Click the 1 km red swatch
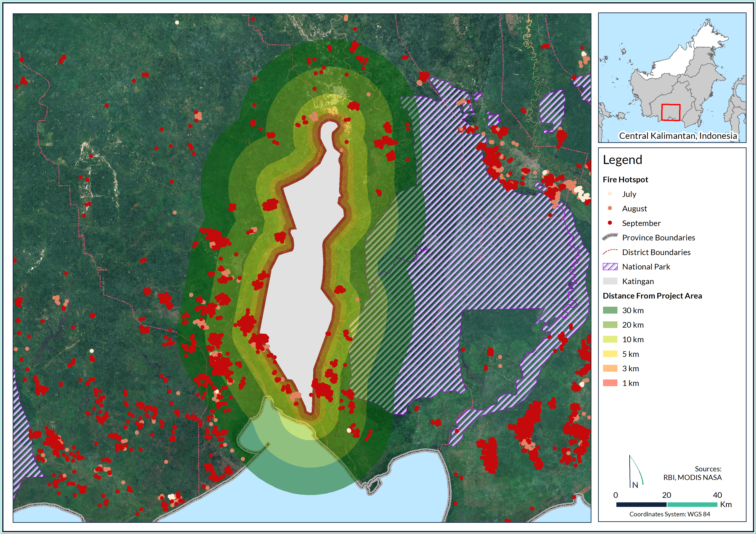 point(610,383)
